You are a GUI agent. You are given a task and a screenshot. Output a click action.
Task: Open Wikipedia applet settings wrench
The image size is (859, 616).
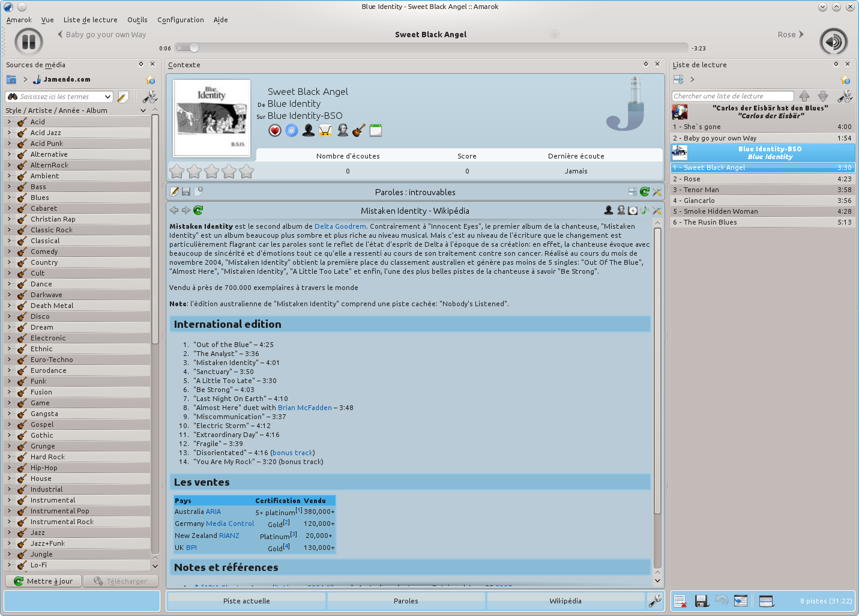point(657,210)
